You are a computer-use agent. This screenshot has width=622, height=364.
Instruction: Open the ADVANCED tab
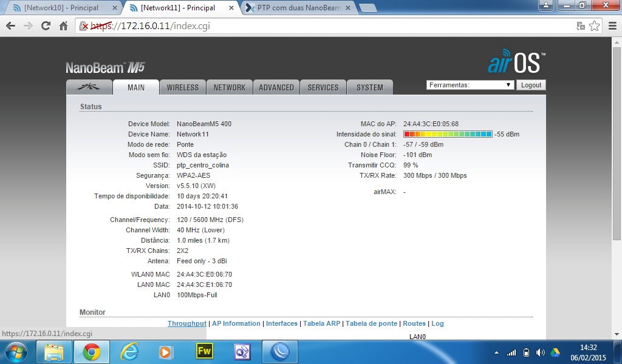point(276,87)
